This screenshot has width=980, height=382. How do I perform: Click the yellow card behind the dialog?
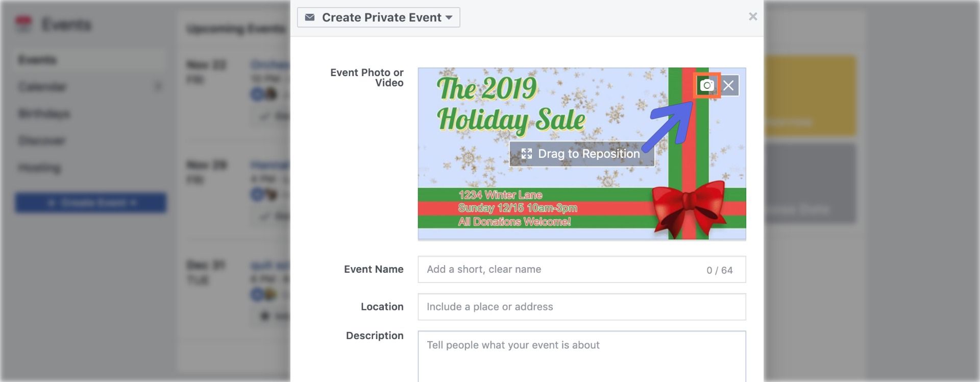pos(811,96)
